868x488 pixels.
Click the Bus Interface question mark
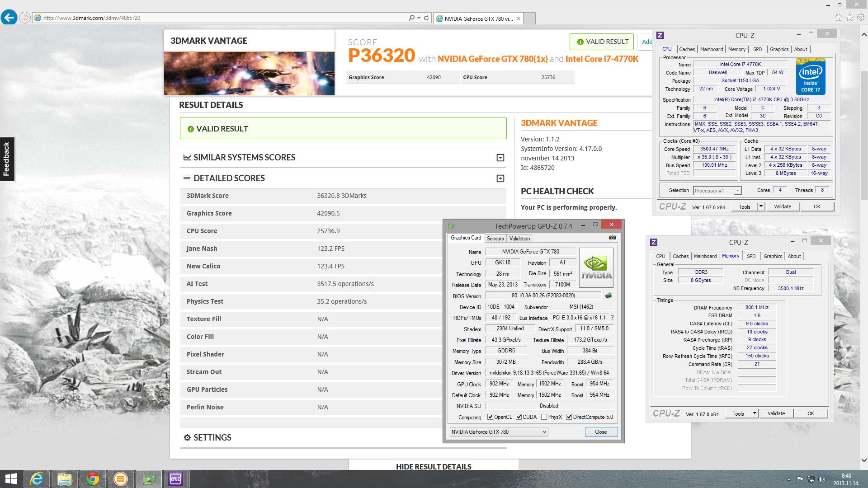(612, 318)
